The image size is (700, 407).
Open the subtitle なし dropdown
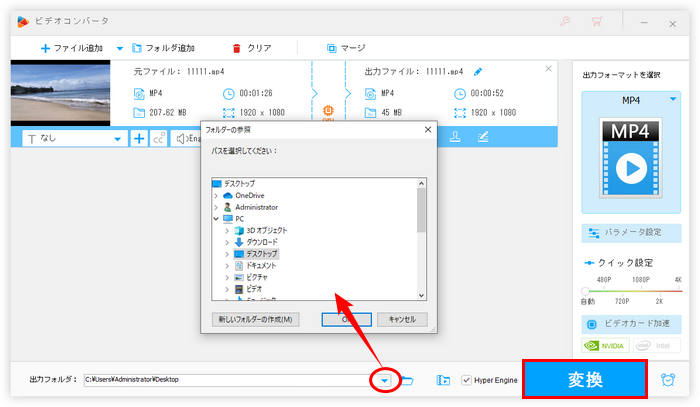[75, 139]
